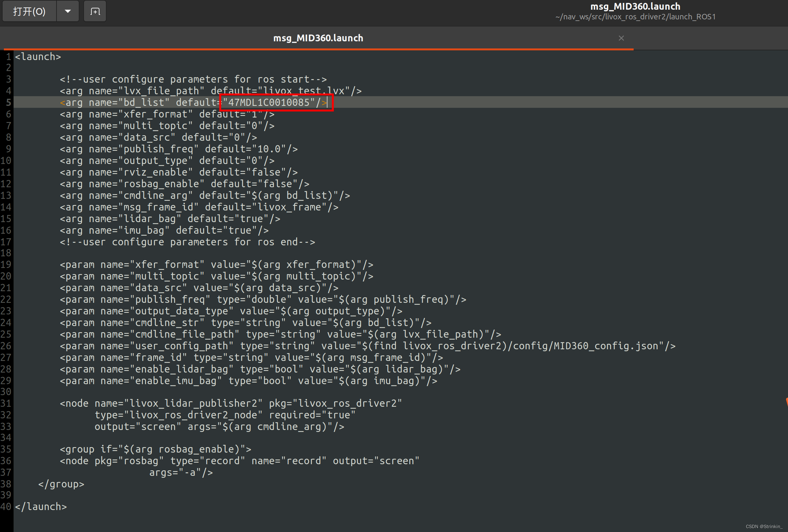This screenshot has height=532, width=788.
Task: Select the msg_MID360.launch tab
Action: pyautogui.click(x=318, y=38)
